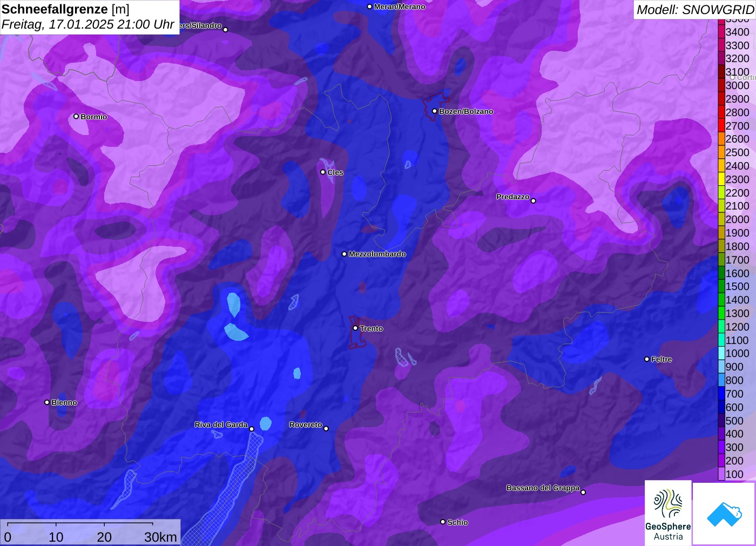Viewport: 756px width, 546px height.
Task: Select the Bozen/Bolzano location marker dot
Action: (x=435, y=111)
